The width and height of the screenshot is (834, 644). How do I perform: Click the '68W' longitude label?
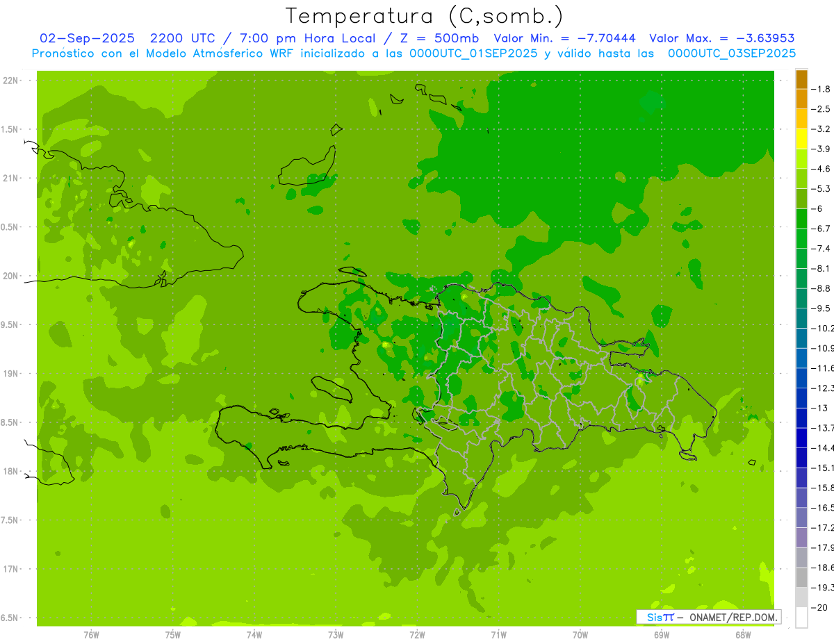point(743,635)
